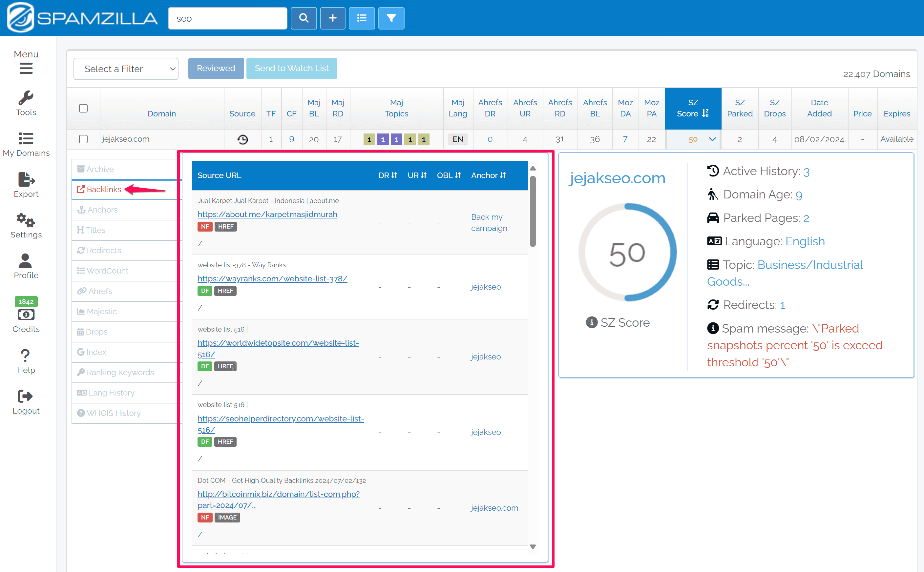This screenshot has width=924, height=572.
Task: Click the funnel filter button
Action: tap(391, 18)
